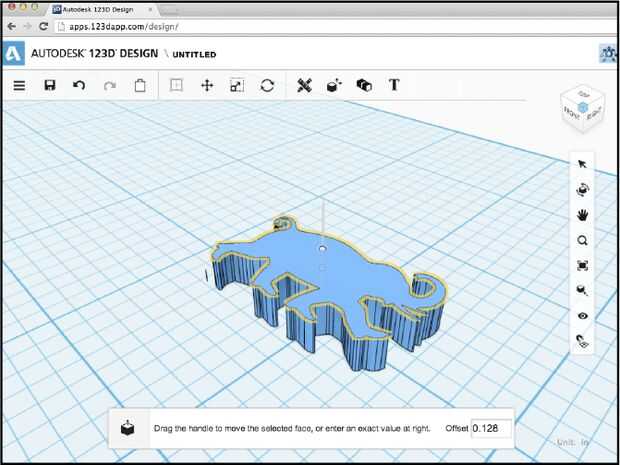
Task: Activate the pan hand tool
Action: click(582, 215)
